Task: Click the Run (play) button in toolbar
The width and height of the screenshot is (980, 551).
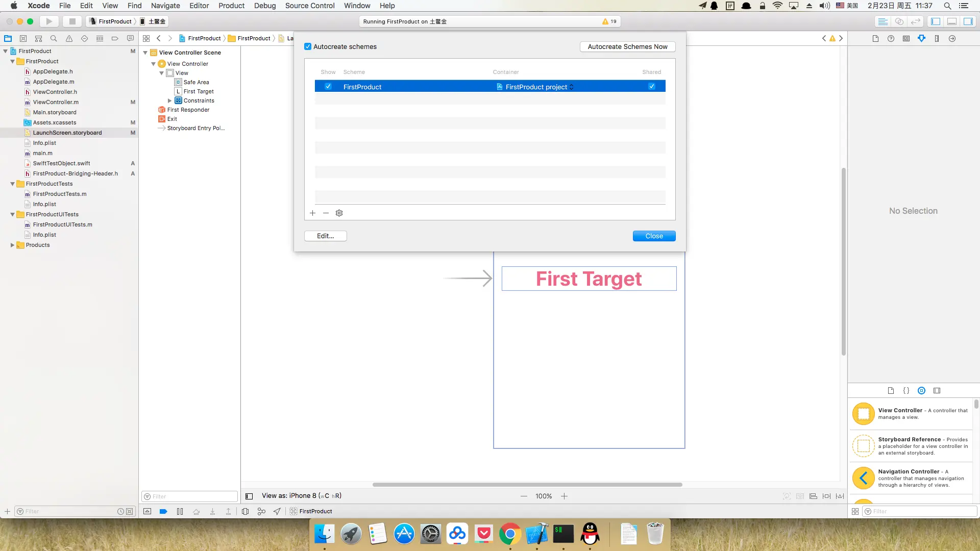Action: pyautogui.click(x=49, y=21)
